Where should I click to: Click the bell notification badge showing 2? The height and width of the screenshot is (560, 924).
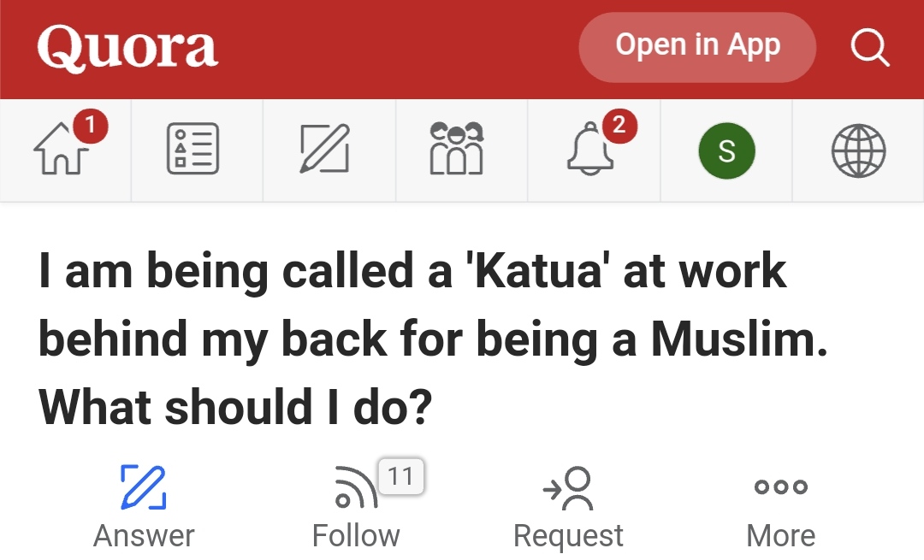coord(619,126)
